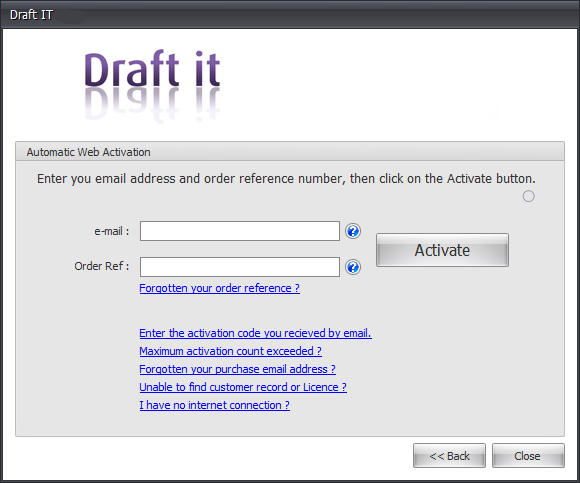Focus the Order Ref input field

(240, 267)
